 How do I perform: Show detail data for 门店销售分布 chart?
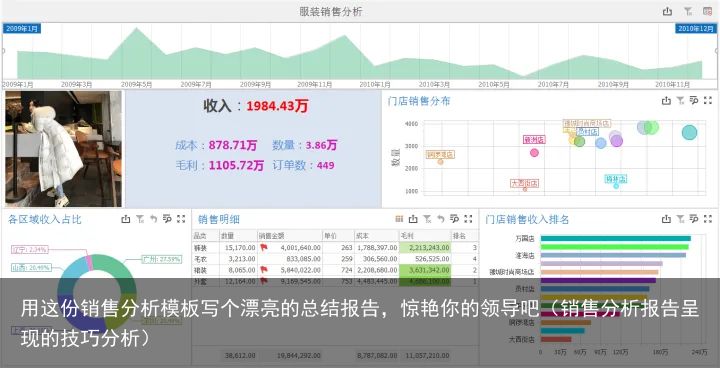tap(694, 101)
